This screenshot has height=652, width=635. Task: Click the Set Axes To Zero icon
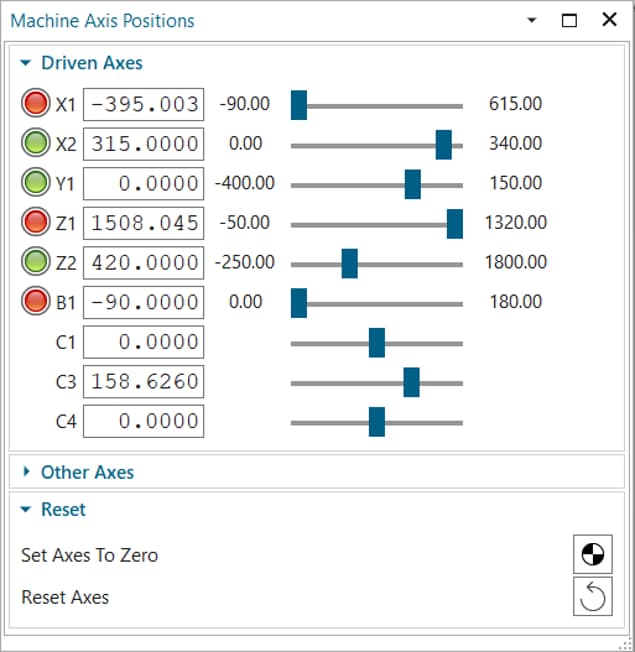pos(592,555)
